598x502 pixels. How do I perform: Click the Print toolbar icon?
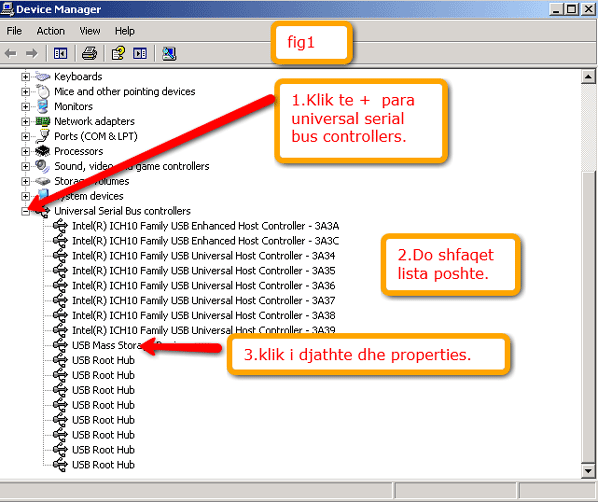pos(89,53)
